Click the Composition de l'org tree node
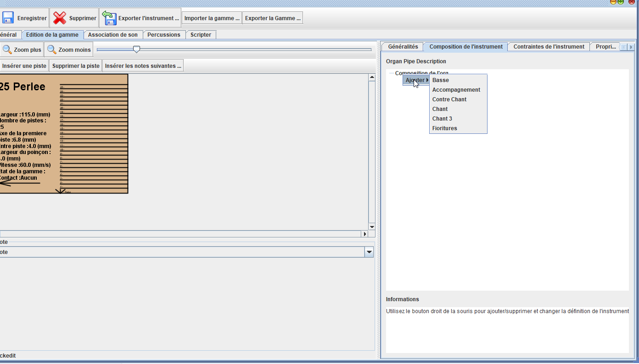 coord(421,73)
